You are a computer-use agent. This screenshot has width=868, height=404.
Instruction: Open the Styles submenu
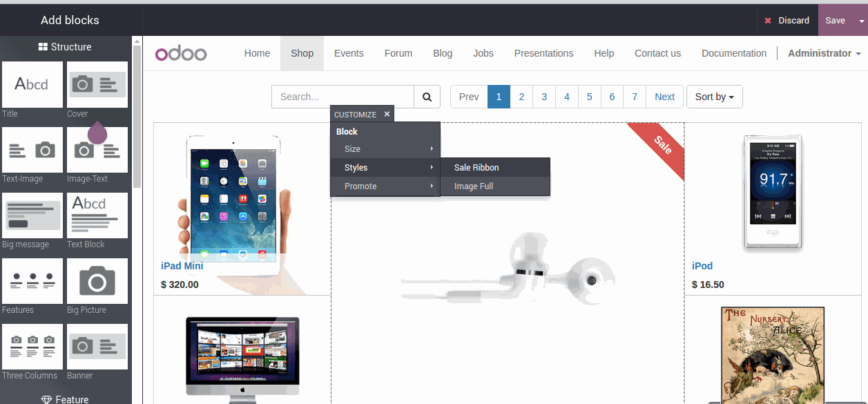click(385, 168)
